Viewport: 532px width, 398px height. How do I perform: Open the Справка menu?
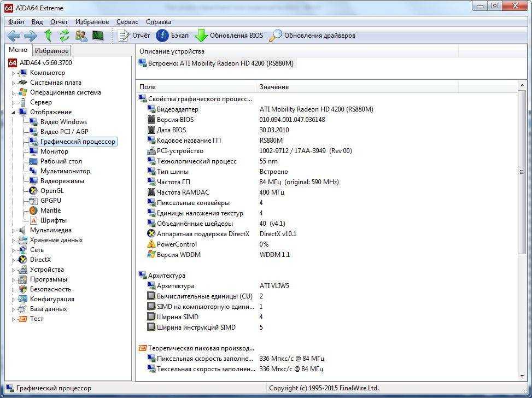click(x=159, y=22)
